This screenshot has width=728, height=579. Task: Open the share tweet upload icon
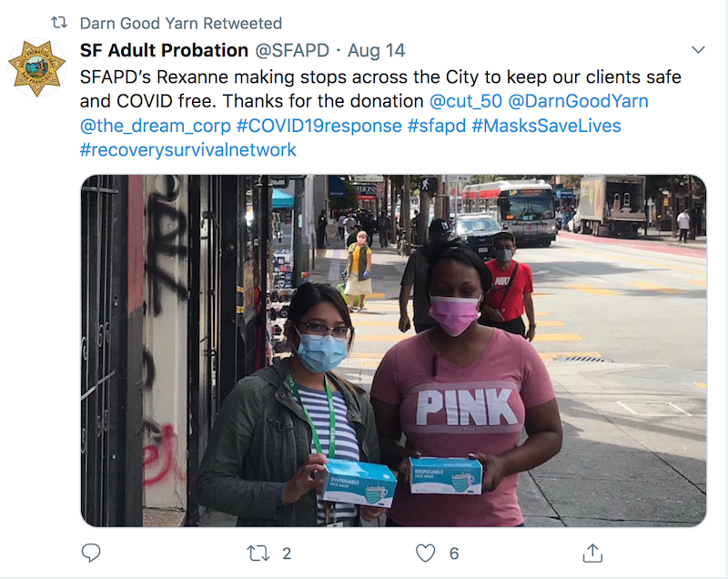point(592,553)
